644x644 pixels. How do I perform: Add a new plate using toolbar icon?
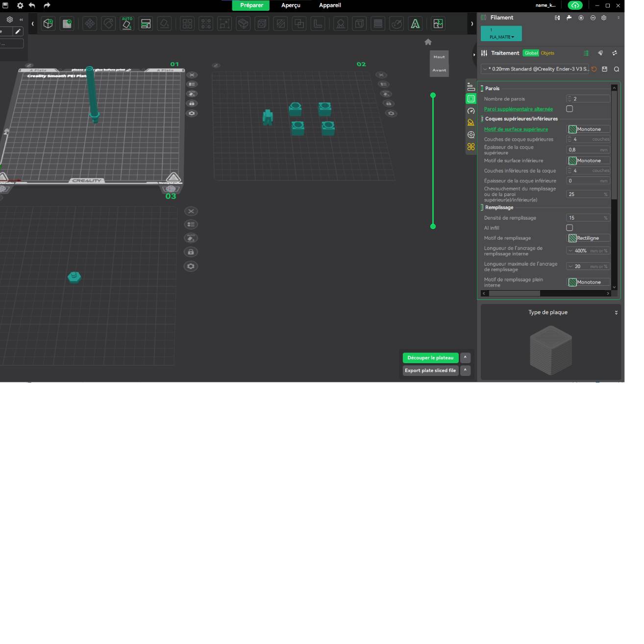pyautogui.click(x=67, y=24)
